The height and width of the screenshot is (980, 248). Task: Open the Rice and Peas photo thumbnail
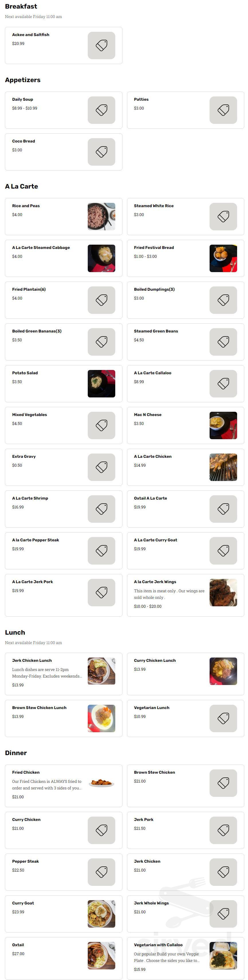pos(101,217)
